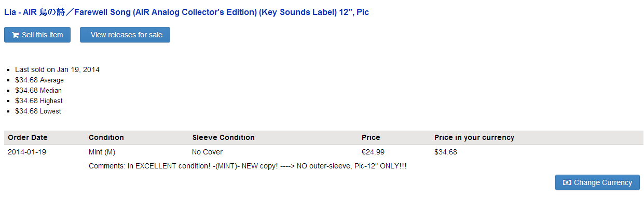Select the 2014-01-19 order date cell
Screen dimensions: 644x199
point(27,152)
